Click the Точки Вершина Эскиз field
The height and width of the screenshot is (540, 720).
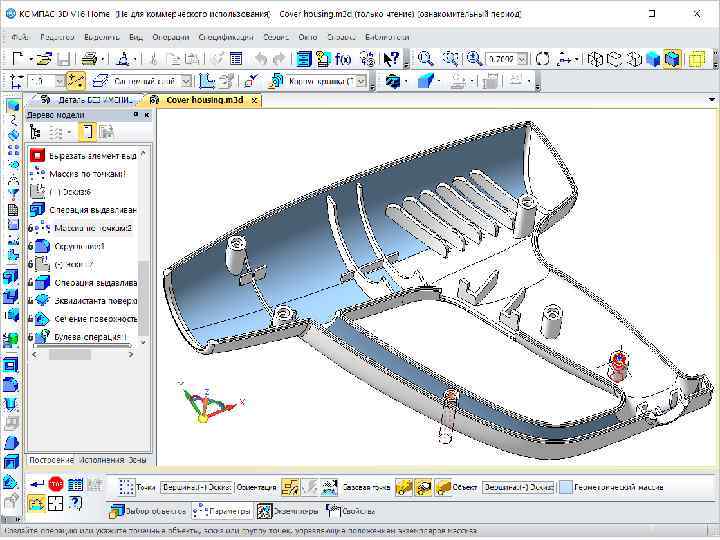(x=196, y=487)
